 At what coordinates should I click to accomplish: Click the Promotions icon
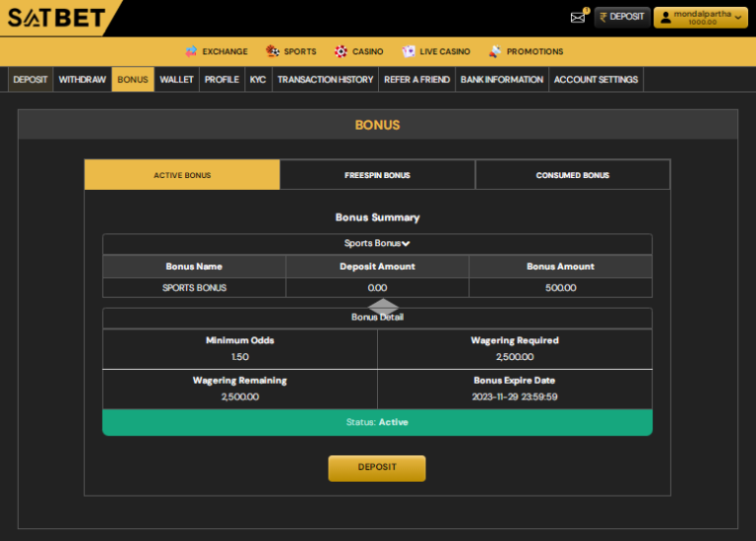[495, 51]
